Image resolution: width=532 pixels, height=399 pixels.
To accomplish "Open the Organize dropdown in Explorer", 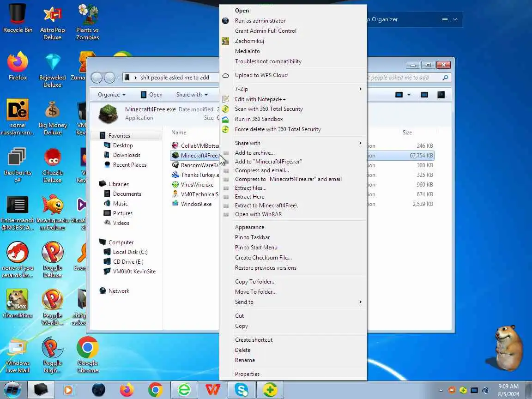I will (x=112, y=95).
